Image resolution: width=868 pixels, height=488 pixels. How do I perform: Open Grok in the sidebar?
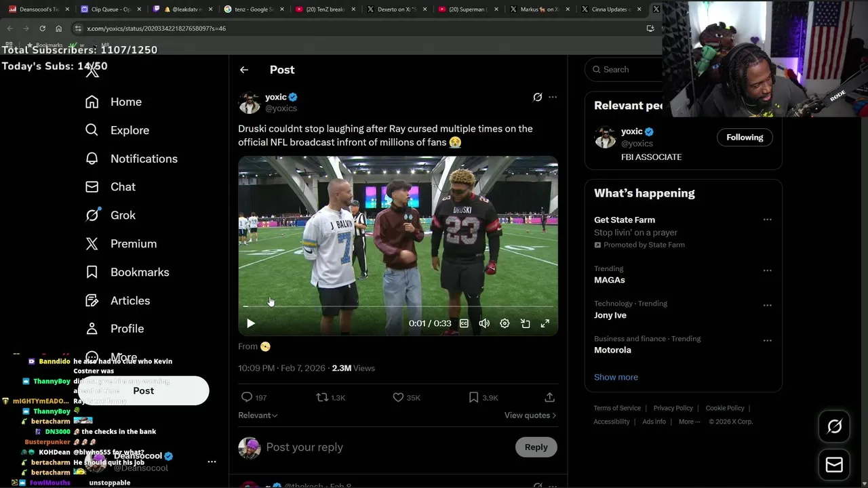(110, 215)
